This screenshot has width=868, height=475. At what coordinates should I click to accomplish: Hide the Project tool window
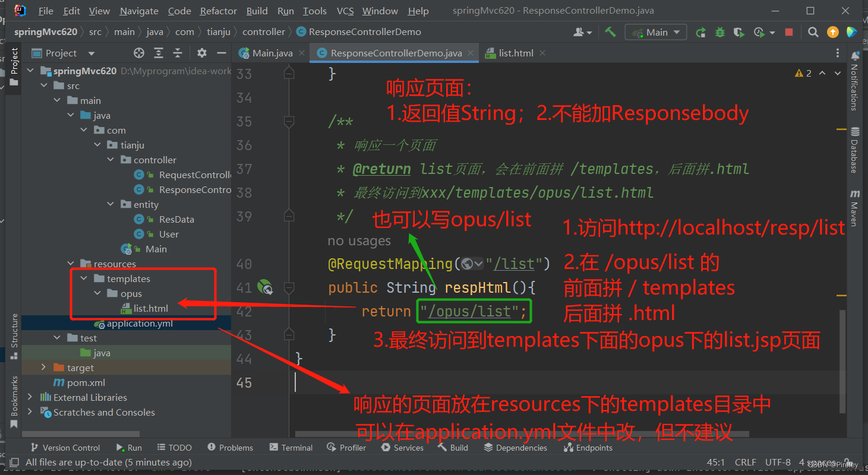click(x=222, y=53)
